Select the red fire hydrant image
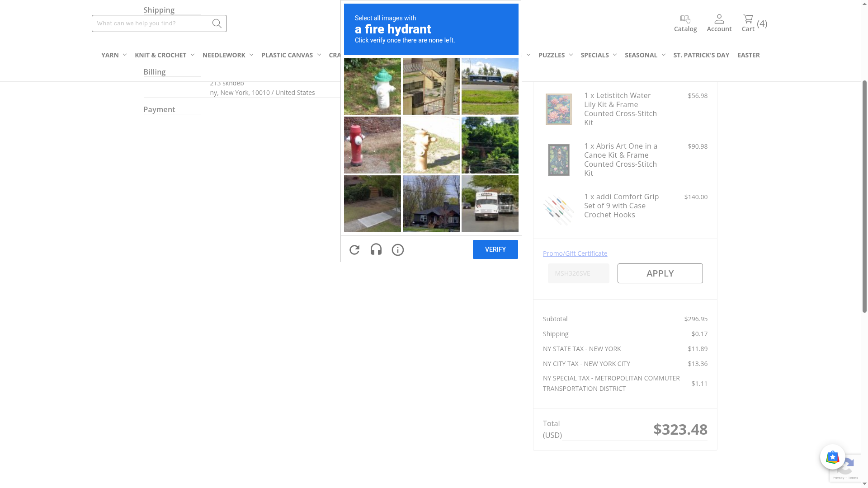Viewport: 868px width, 488px height. [373, 145]
